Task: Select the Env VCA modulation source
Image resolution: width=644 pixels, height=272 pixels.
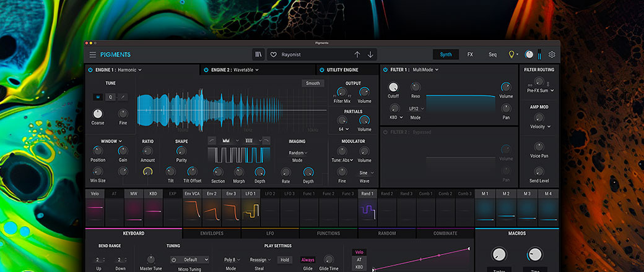Action: 192,208
